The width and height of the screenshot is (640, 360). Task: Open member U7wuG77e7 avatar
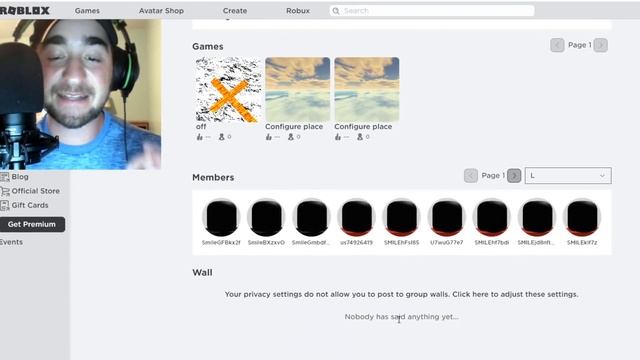[x=447, y=218]
